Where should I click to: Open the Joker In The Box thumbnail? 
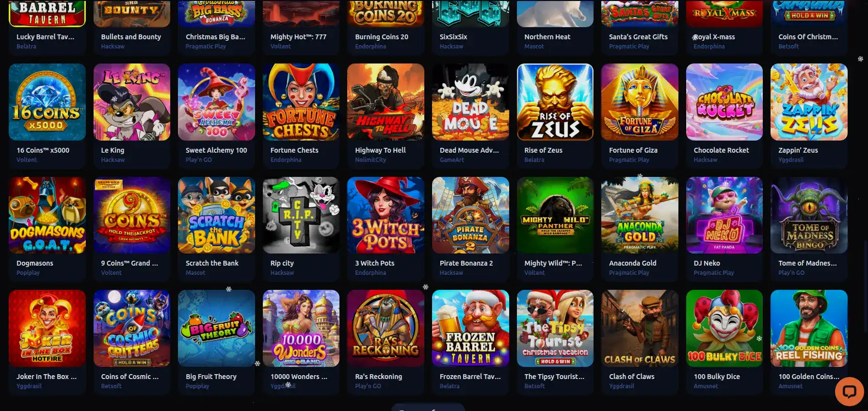coord(47,328)
